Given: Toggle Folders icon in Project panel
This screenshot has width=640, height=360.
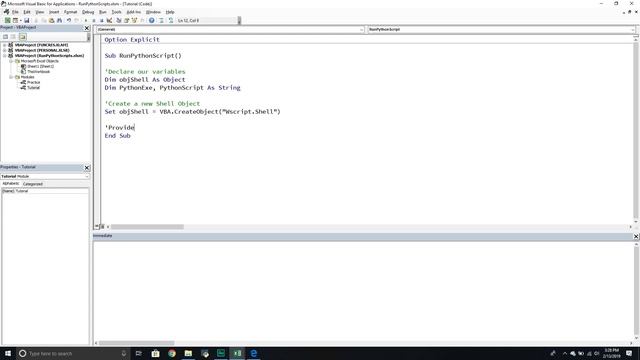Looking at the screenshot, I should [x=22, y=37].
